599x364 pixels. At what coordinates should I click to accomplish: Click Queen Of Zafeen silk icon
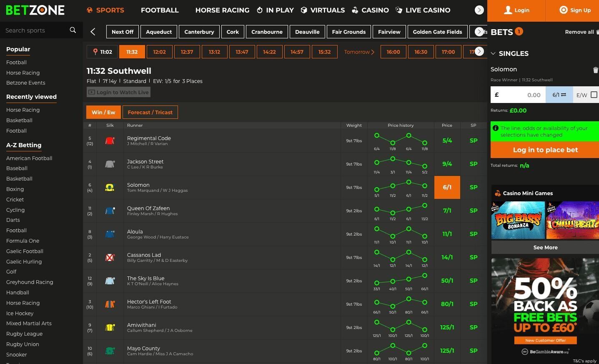[x=110, y=211]
